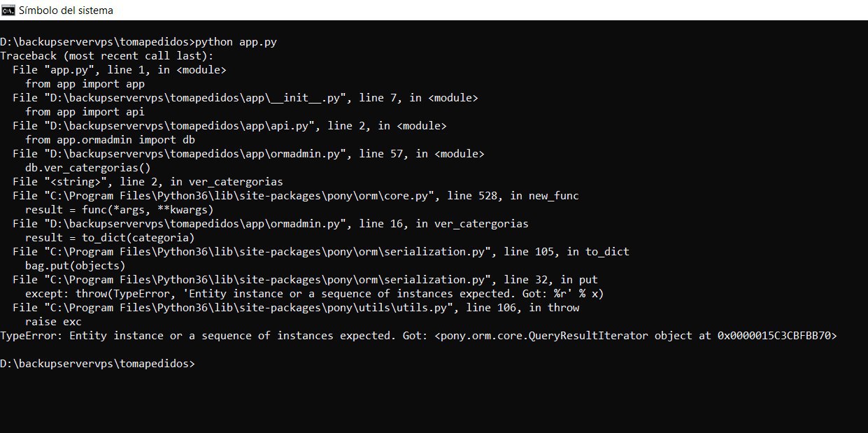Click the last empty prompt line

[x=98, y=364]
